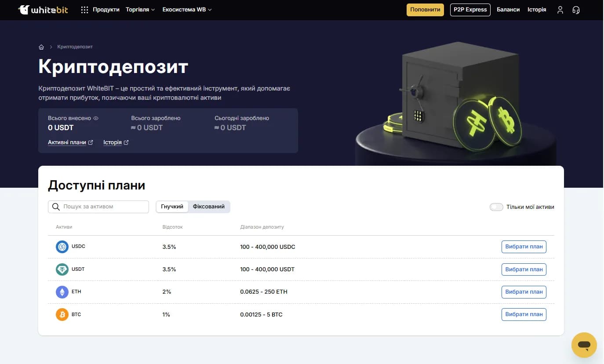Choose plan for USDT row

click(x=524, y=269)
